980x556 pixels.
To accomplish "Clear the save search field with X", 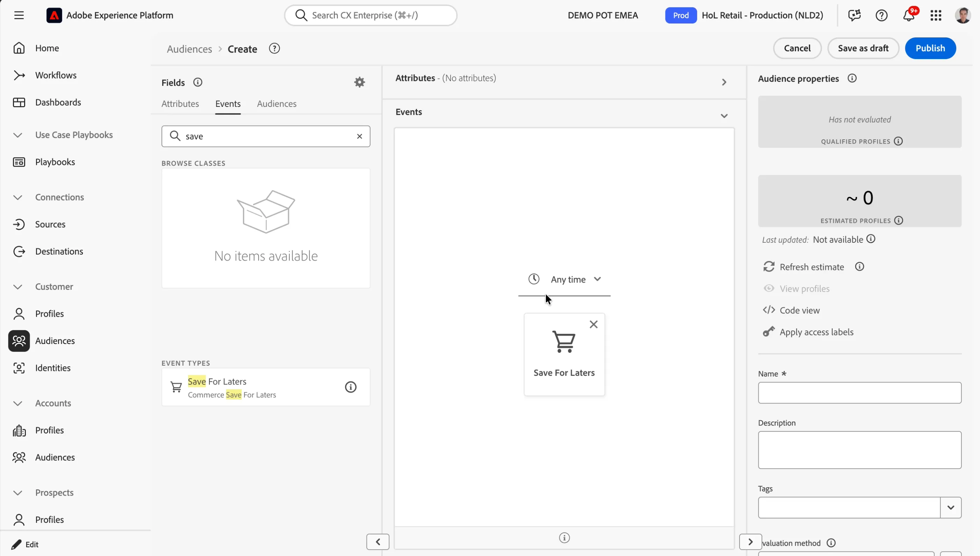I will click(360, 136).
